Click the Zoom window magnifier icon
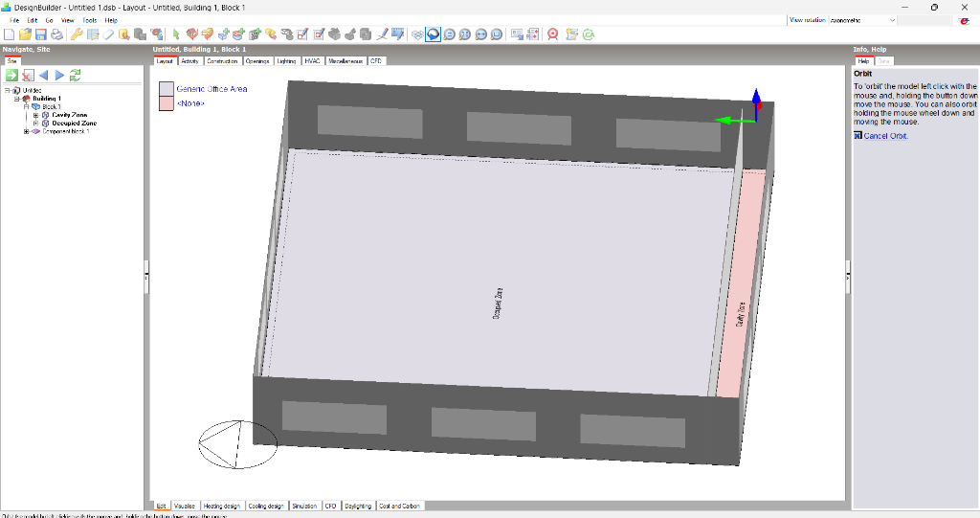Screen dimensions: 980x518 497,34
